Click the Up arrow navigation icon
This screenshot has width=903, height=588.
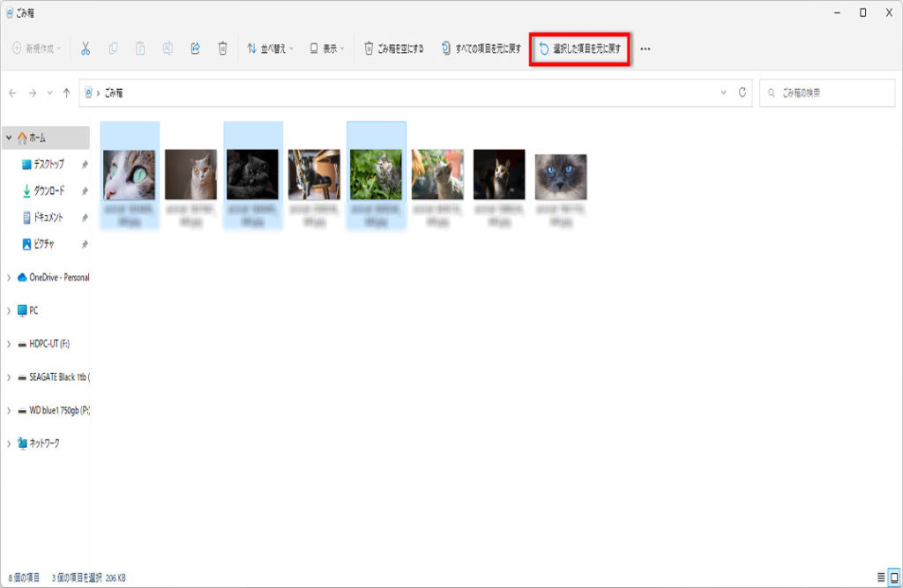click(67, 93)
